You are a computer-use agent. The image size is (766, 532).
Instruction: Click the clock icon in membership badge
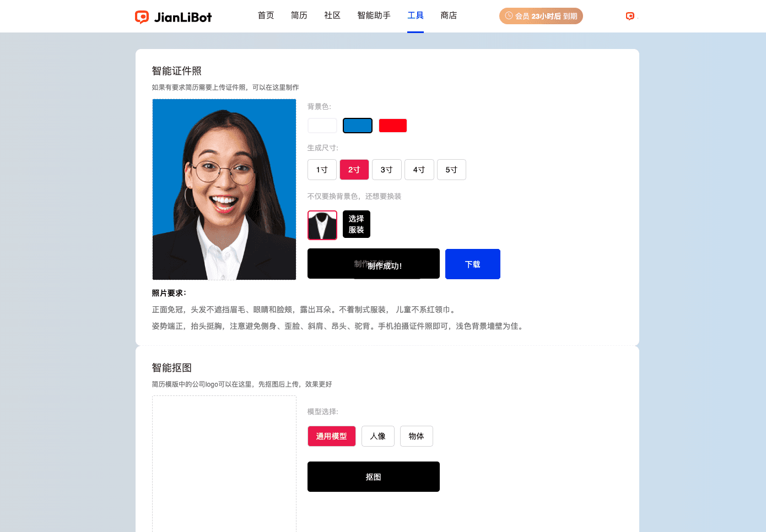(509, 16)
